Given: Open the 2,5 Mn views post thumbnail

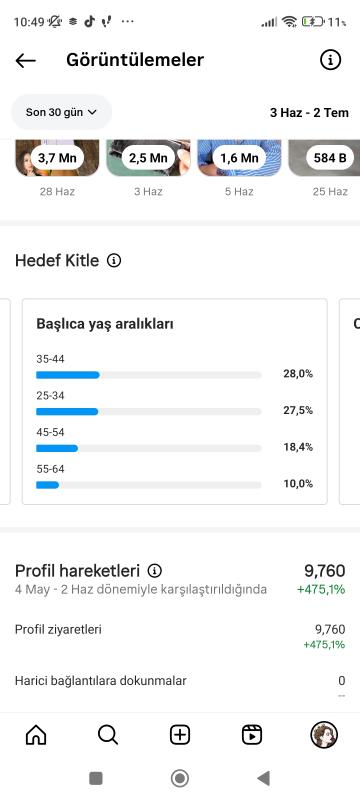Looking at the screenshot, I should (148, 158).
